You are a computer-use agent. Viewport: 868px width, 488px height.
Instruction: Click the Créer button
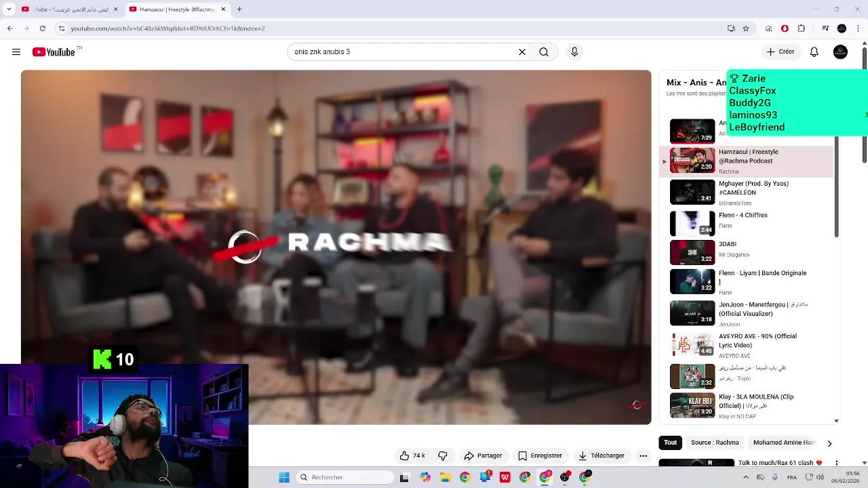(x=781, y=52)
